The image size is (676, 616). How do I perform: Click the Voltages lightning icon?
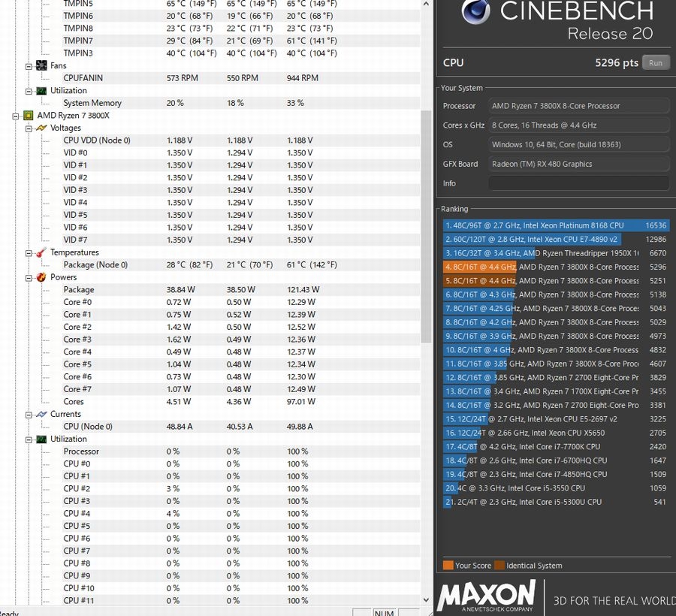pos(41,128)
